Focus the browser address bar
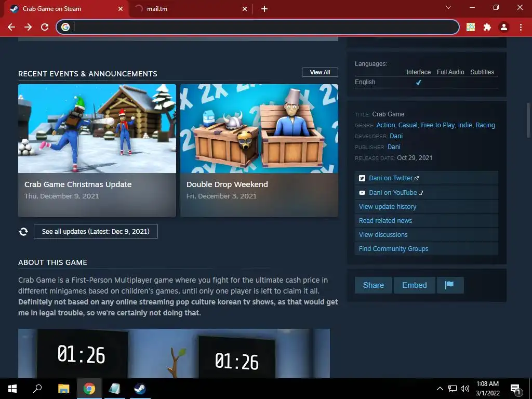The image size is (532, 399). [x=258, y=27]
